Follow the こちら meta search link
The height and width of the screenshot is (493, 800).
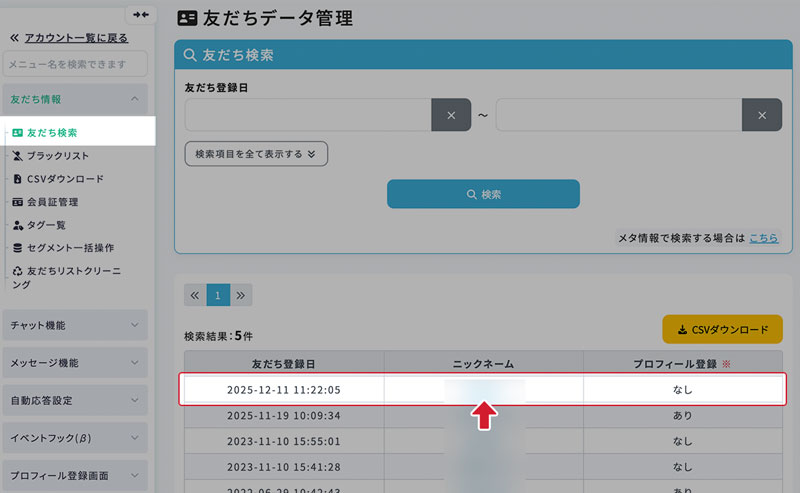764,238
